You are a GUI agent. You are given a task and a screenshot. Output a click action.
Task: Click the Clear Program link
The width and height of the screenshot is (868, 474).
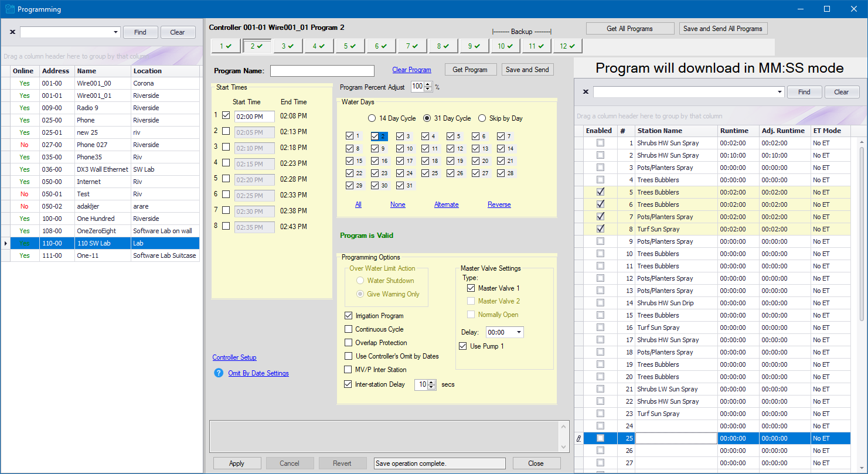point(411,70)
